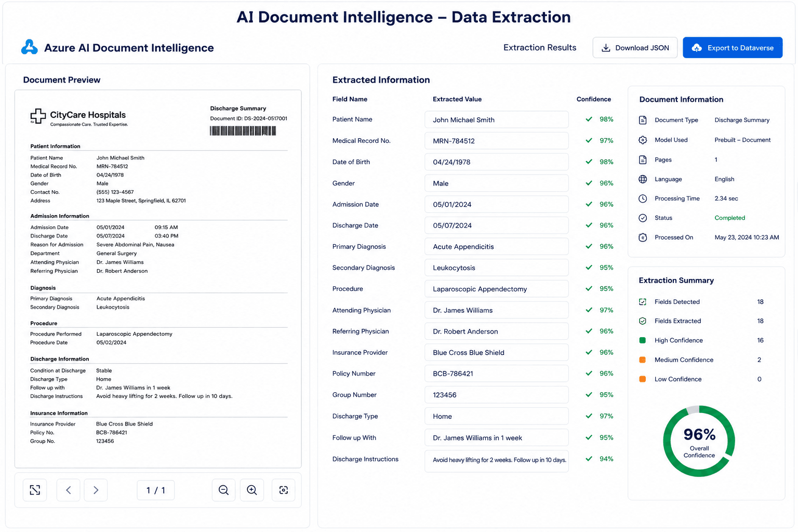Image resolution: width=798 pixels, height=532 pixels.
Task: Click the 1 / 1 page indicator
Action: [156, 490]
